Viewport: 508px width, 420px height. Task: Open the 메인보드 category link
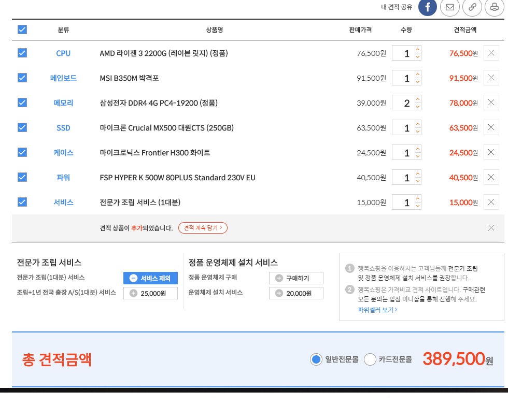[x=63, y=78]
